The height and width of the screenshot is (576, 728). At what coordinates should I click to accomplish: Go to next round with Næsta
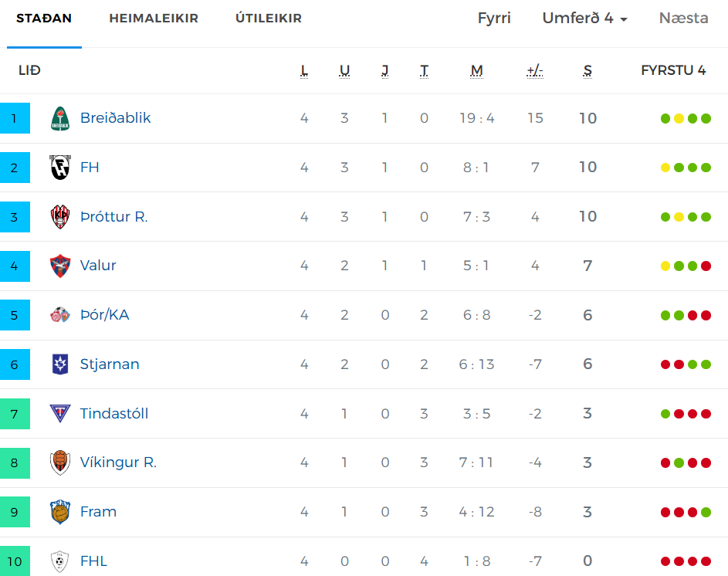pos(683,18)
